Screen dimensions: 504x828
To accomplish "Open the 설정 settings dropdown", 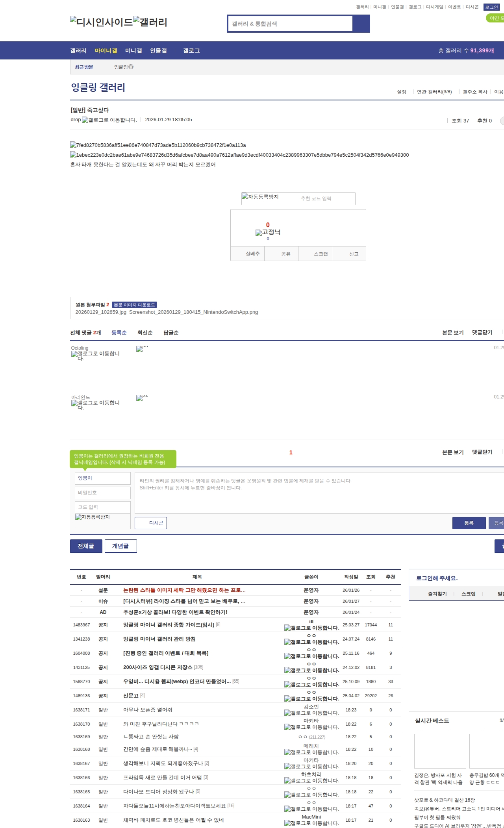I will coord(401,92).
